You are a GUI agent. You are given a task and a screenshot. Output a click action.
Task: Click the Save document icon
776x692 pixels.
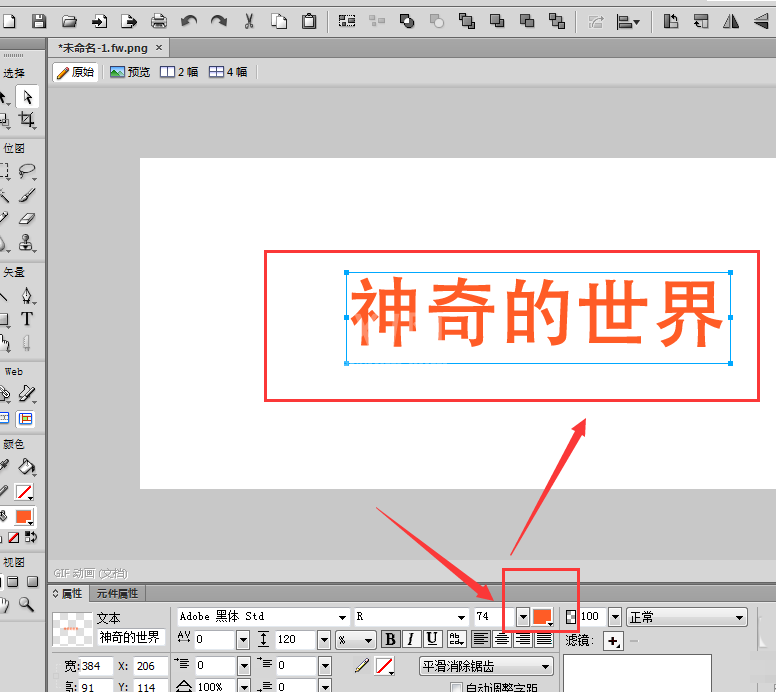pyautogui.click(x=39, y=21)
